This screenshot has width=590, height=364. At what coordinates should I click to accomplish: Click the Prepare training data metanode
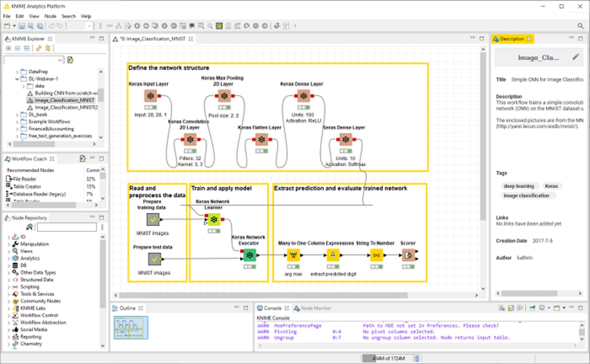tap(153, 220)
